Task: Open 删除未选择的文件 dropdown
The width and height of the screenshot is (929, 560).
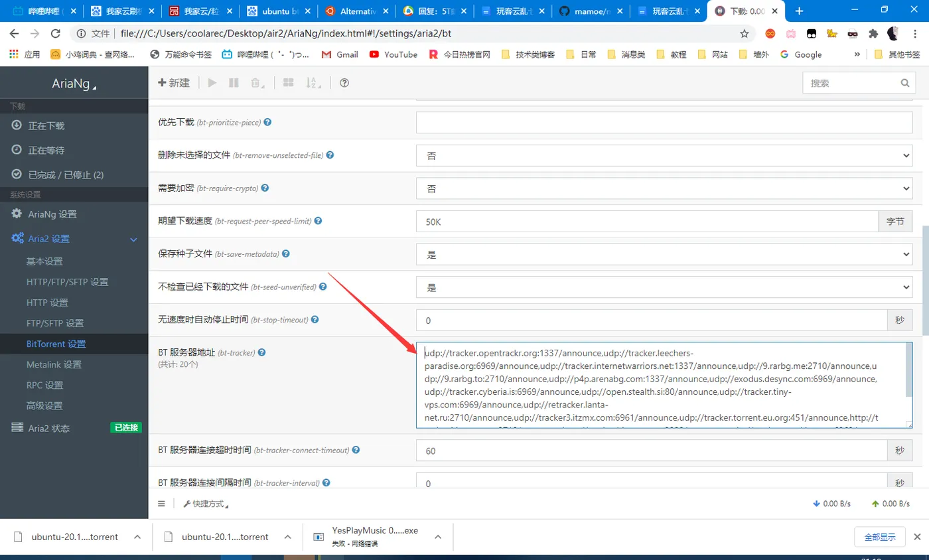Action: [664, 155]
